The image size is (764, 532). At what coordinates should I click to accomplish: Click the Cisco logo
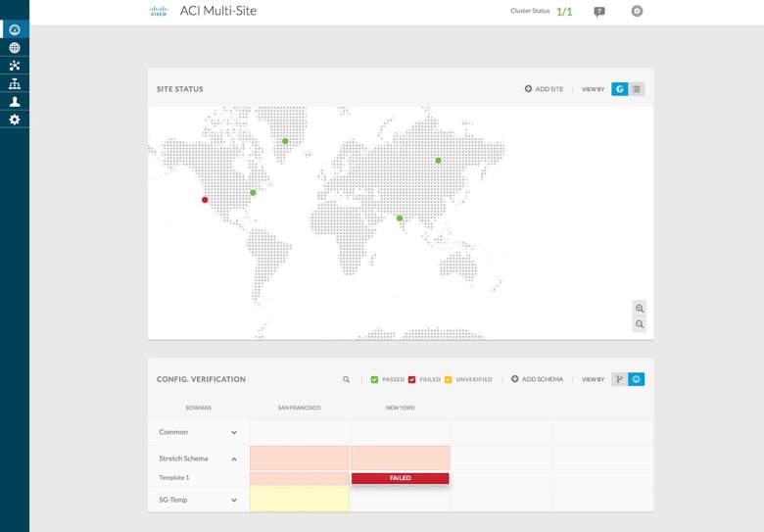(x=159, y=11)
